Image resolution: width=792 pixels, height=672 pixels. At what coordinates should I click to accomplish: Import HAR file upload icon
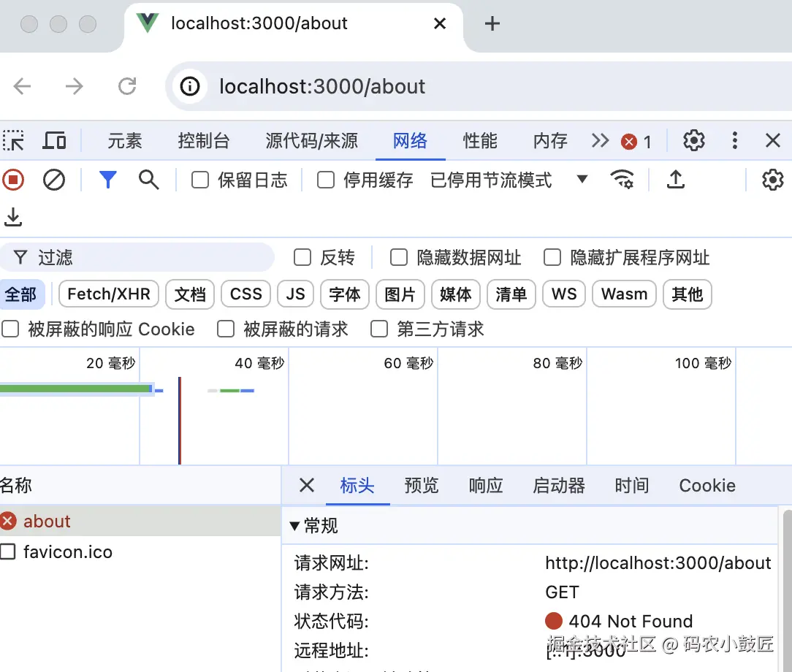point(675,179)
